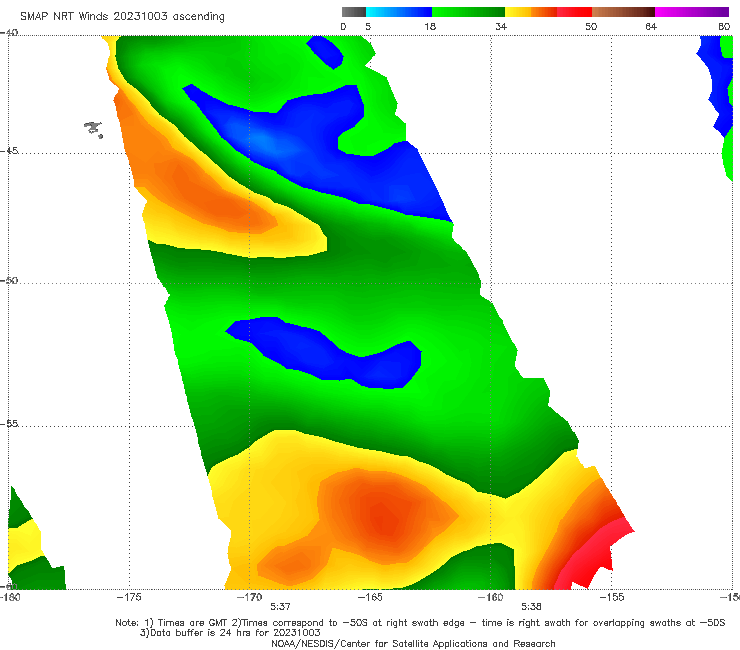Click the title "SMAP NRT Winds 20231003 ascending"
The width and height of the screenshot is (740, 650).
coord(122,16)
